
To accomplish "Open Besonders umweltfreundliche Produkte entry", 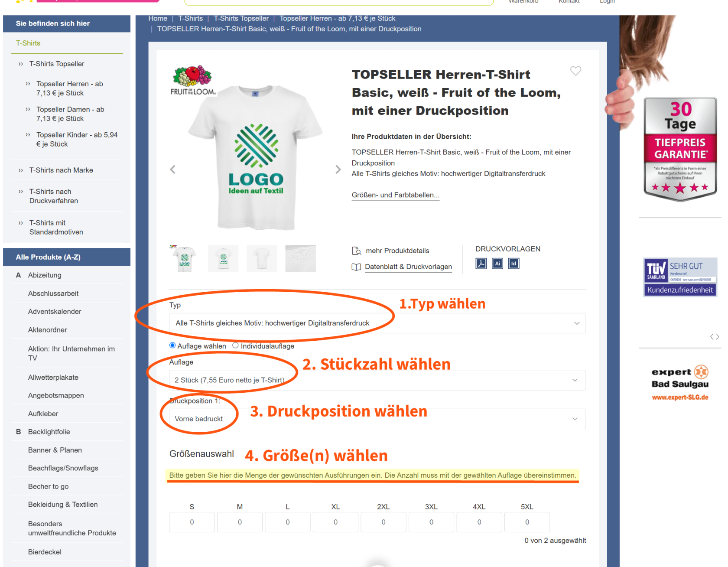I will pyautogui.click(x=72, y=528).
